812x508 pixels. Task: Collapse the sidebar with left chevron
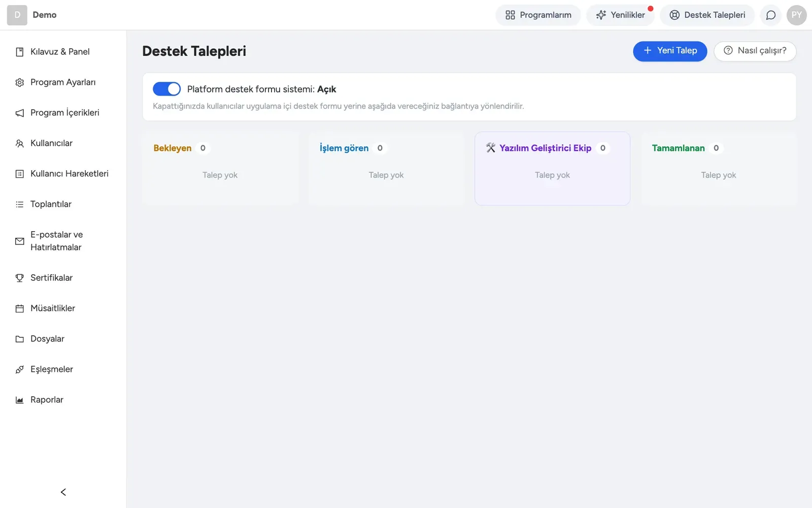click(x=63, y=492)
